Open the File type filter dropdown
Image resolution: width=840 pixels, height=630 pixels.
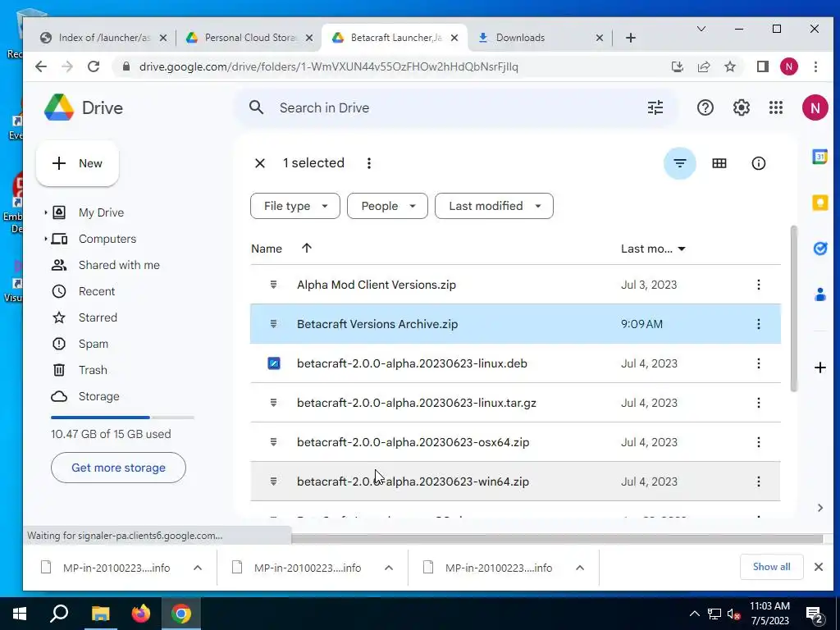click(x=295, y=206)
